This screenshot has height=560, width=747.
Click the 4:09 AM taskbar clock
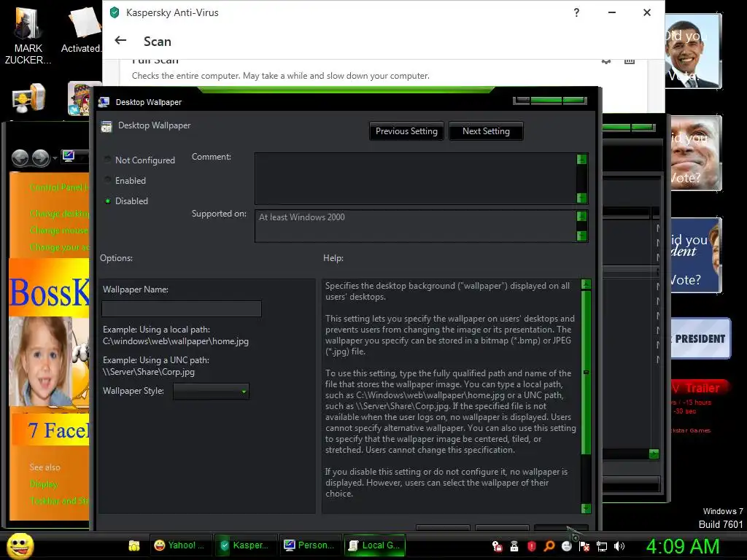tap(683, 546)
